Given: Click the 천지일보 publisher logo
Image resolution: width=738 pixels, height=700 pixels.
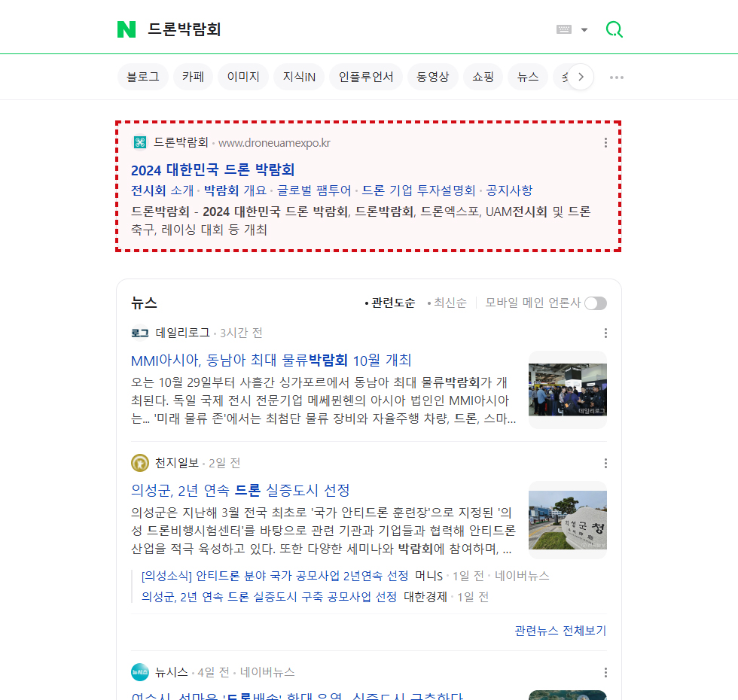Looking at the screenshot, I should click(140, 463).
